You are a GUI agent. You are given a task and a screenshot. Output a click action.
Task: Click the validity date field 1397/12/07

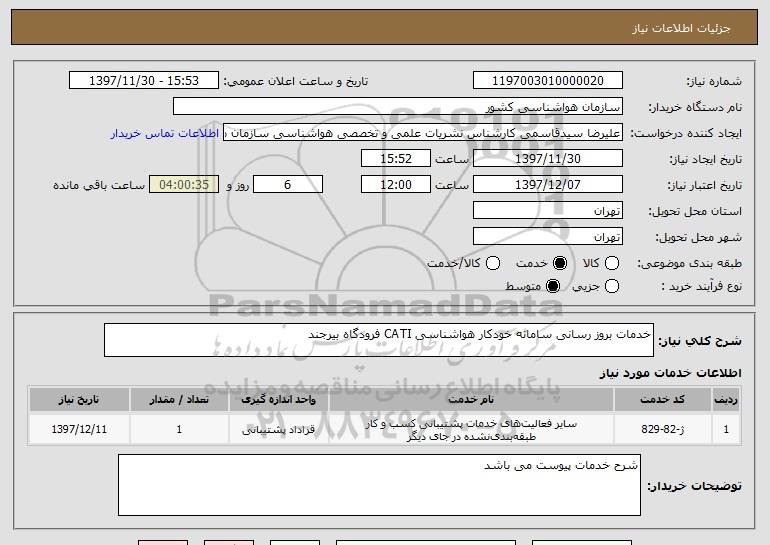point(548,185)
